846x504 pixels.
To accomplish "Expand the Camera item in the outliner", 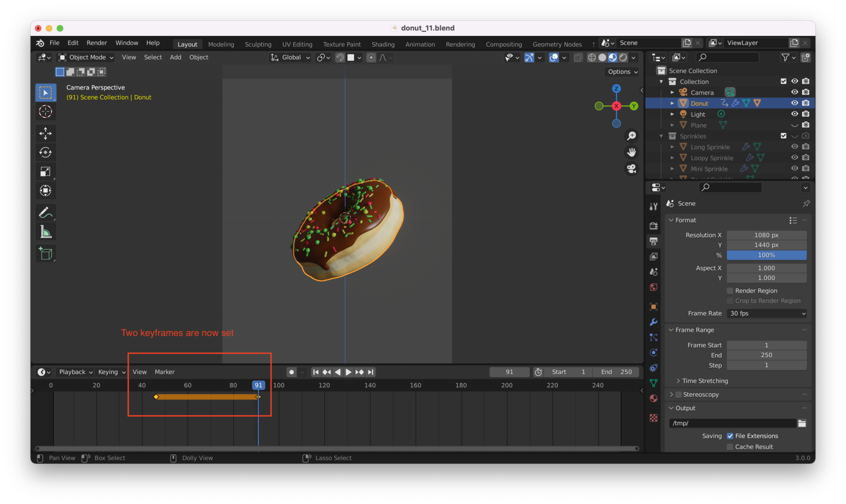I will [672, 92].
